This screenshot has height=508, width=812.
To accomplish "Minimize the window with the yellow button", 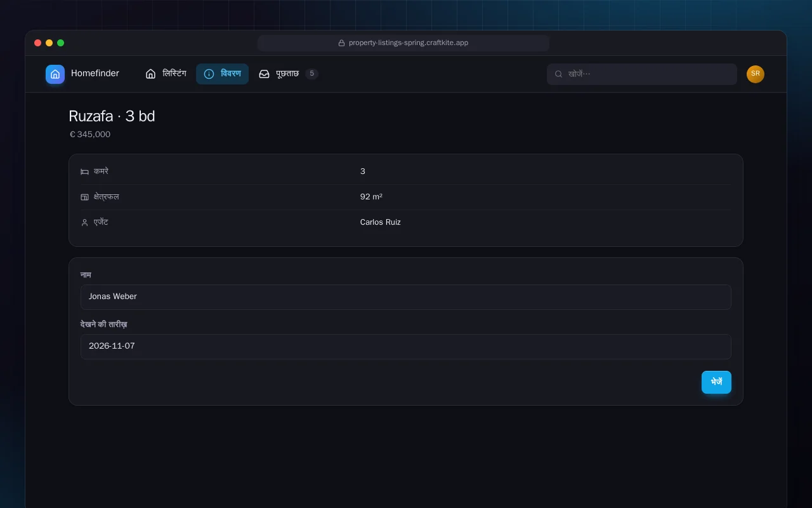I will (49, 43).
